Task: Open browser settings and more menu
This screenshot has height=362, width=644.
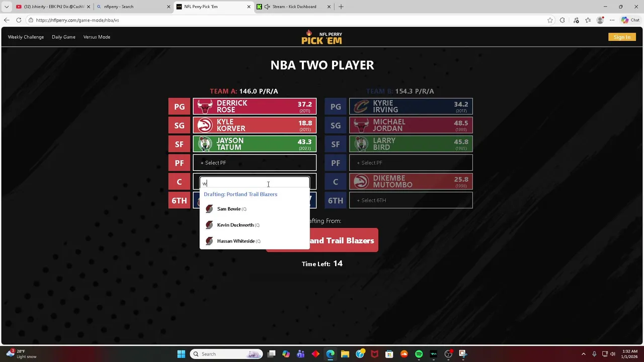Action: tap(612, 20)
